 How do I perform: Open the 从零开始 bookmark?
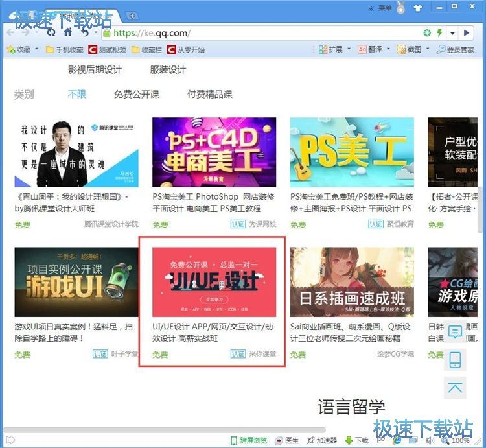[186, 50]
